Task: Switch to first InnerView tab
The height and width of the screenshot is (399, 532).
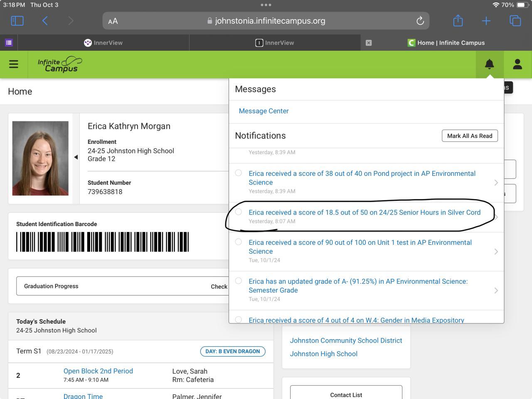Action: coord(103,43)
